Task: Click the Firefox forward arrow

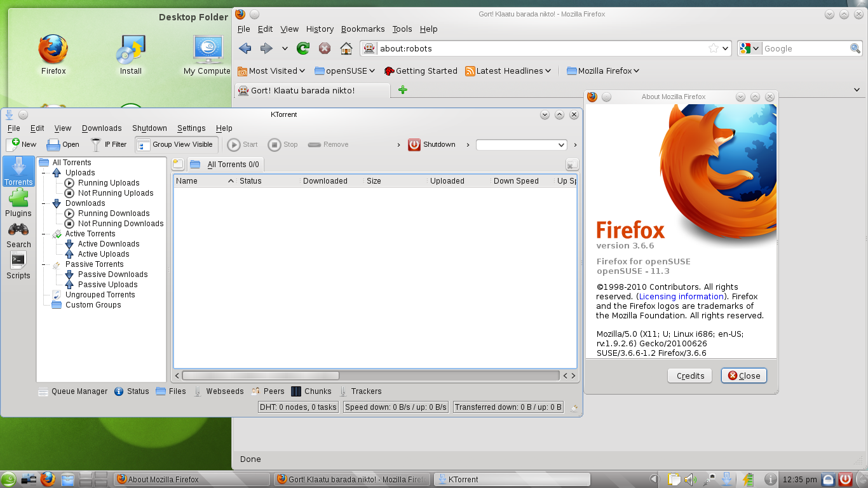Action: (267, 48)
